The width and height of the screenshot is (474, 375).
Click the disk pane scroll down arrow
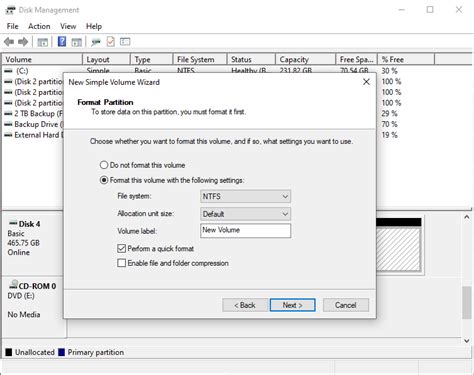467,341
